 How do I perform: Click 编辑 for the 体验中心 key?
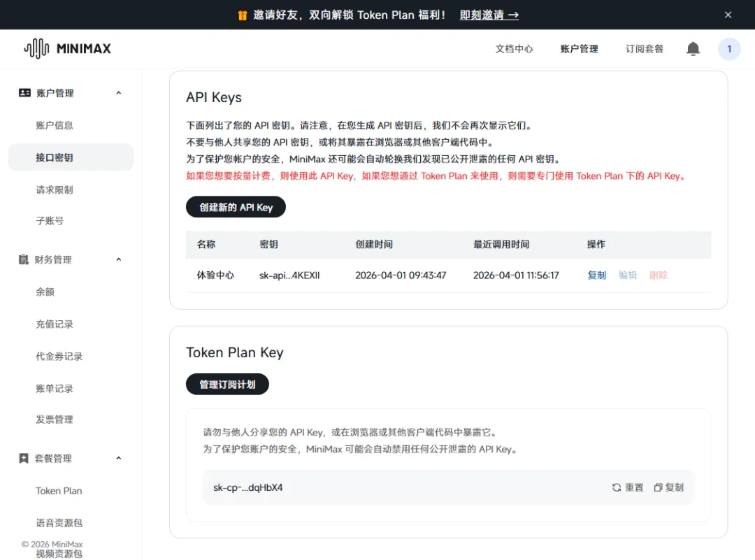628,275
